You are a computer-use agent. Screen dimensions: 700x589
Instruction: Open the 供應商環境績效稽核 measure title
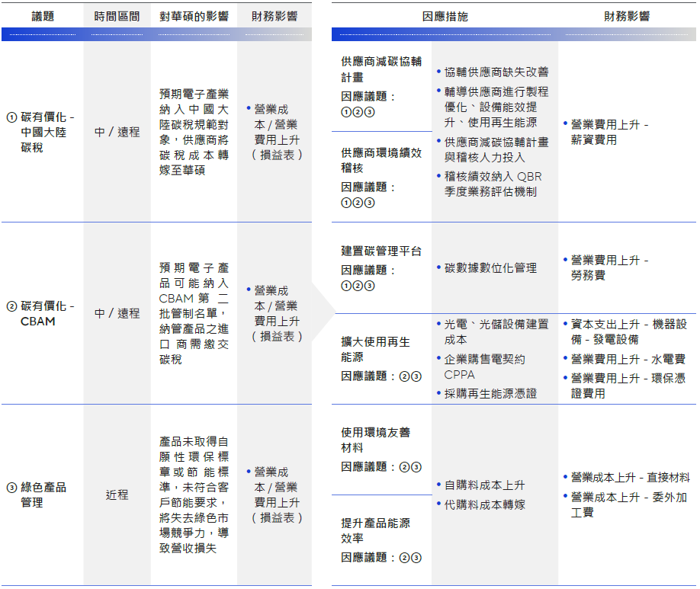[x=381, y=160]
